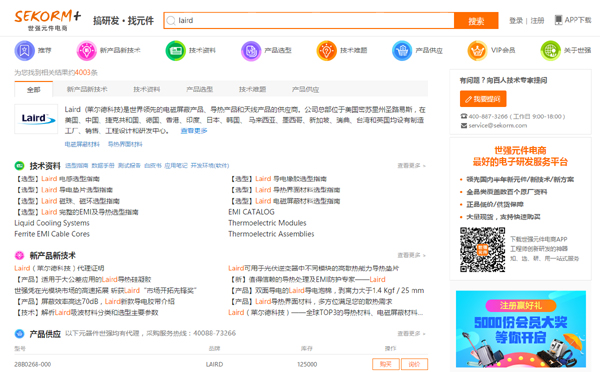Click the 登录 link
This screenshot has width=600, height=372.
click(516, 20)
